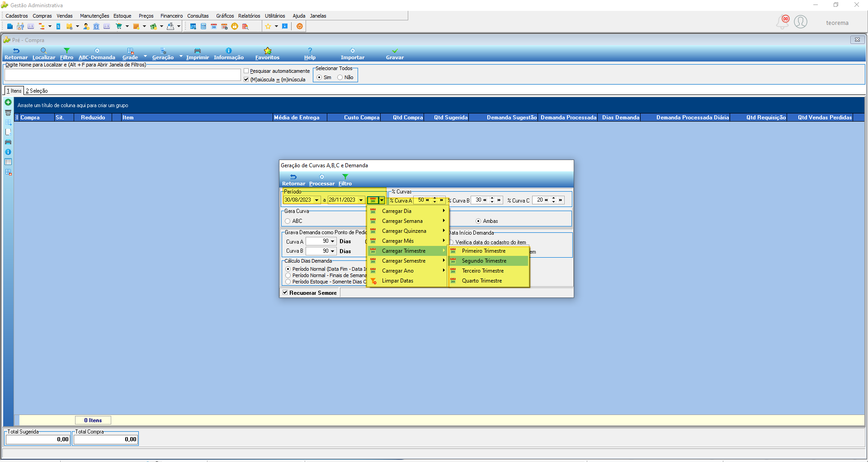Click the item name search field
This screenshot has height=462, width=868.
[x=123, y=75]
